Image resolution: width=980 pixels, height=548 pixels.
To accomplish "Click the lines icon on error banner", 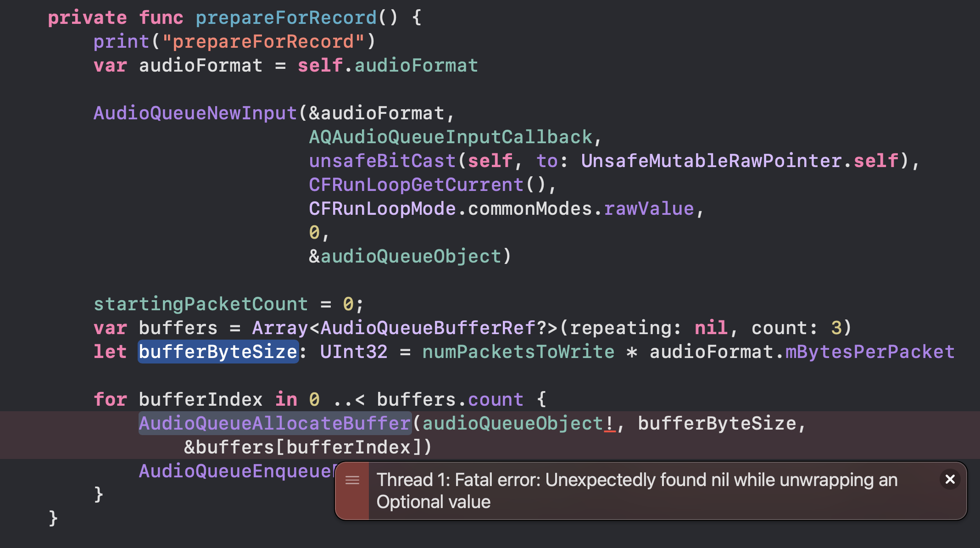I will pyautogui.click(x=352, y=480).
